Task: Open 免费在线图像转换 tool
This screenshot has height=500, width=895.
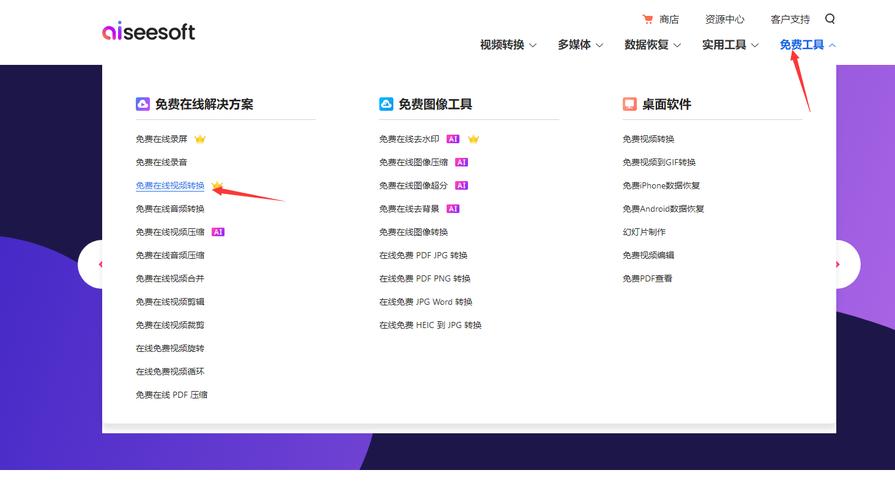Action: pyautogui.click(x=414, y=232)
